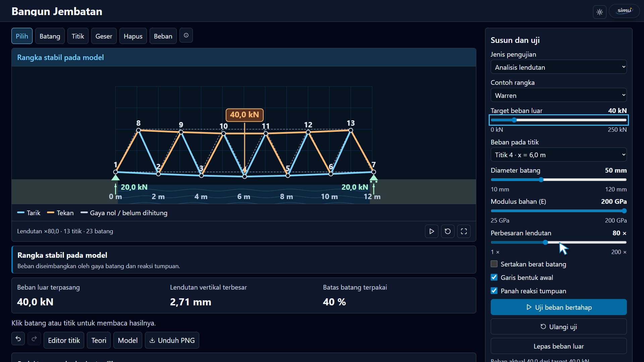Switch to the Geser tool
The height and width of the screenshot is (362, 644).
[104, 36]
